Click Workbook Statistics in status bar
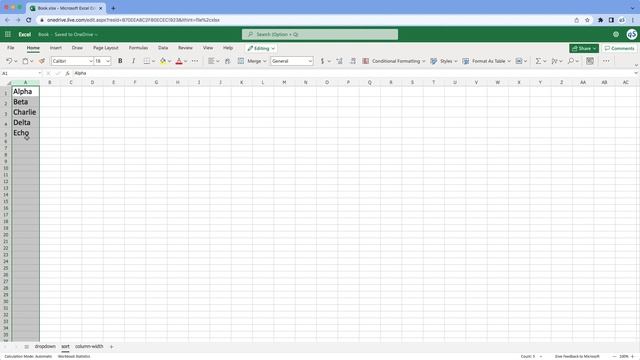640x360 pixels. 74,356
